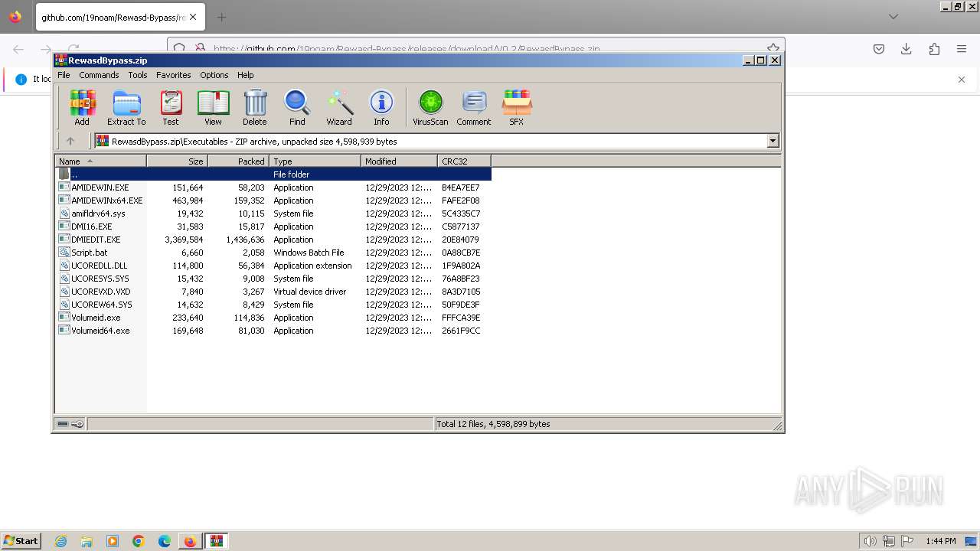Viewport: 980px width, 551px height.
Task: Run the Test archive tool
Action: coord(171,107)
